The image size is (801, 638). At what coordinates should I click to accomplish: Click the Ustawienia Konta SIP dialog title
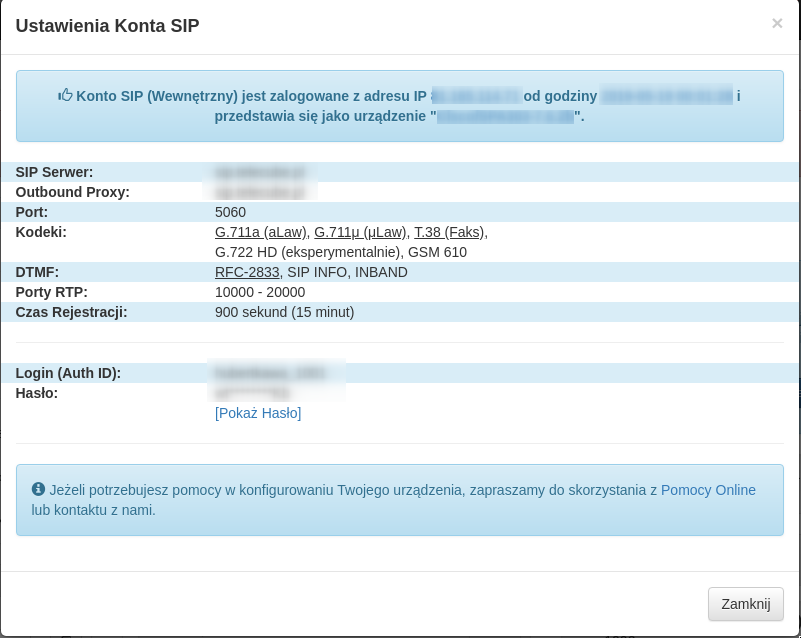107,26
